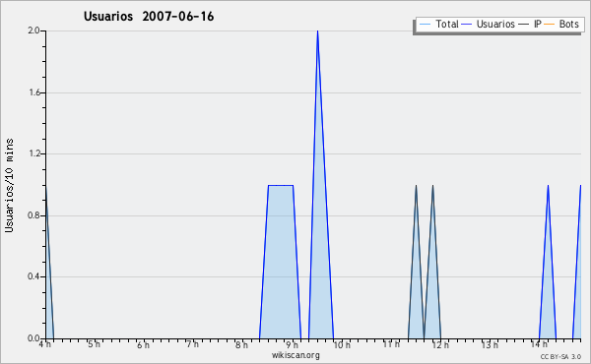The height and width of the screenshot is (364, 591).
Task: Click the tallest peak at value 2.0
Action: click(x=318, y=31)
